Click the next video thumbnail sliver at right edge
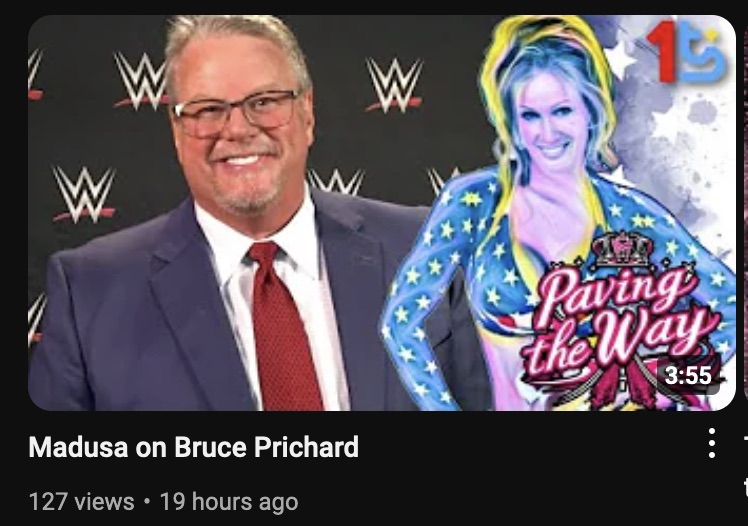 click(x=745, y=212)
